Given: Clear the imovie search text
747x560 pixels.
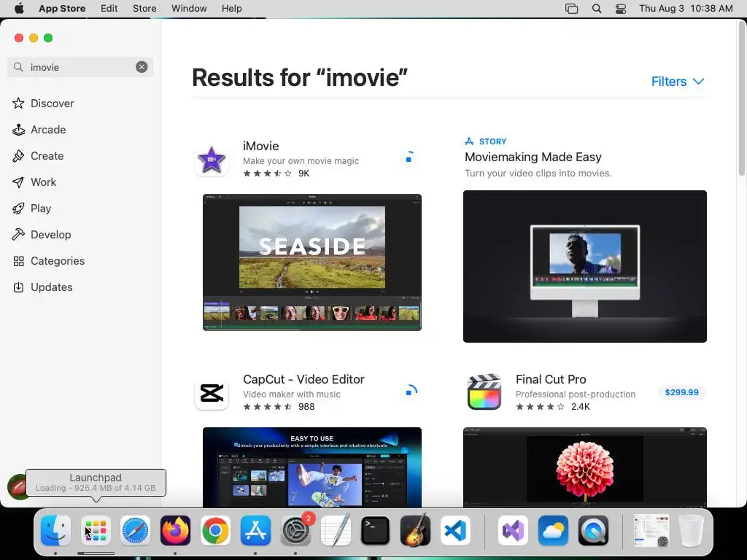Looking at the screenshot, I should (x=142, y=67).
